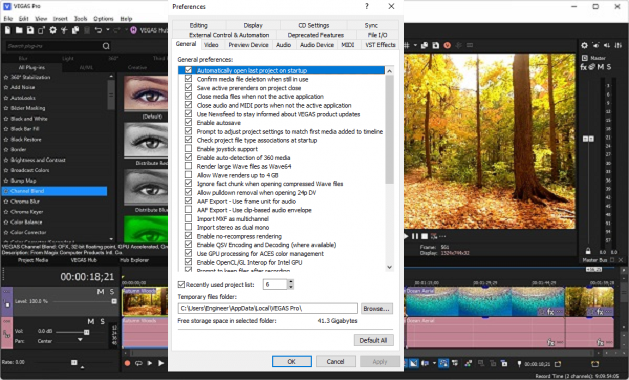The width and height of the screenshot is (629, 380).
Task: Click help question mark in Preferences title
Action: [367, 6]
